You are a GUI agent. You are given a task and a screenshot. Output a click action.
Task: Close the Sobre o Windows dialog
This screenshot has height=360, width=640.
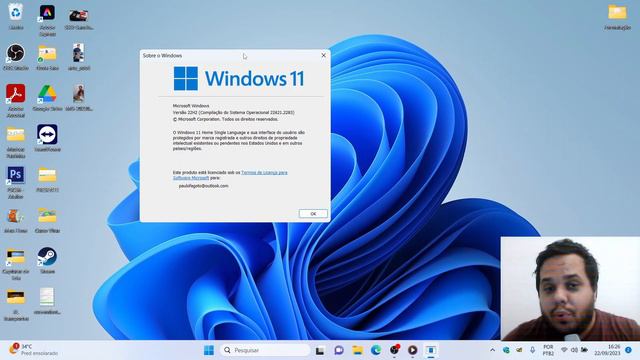(324, 55)
